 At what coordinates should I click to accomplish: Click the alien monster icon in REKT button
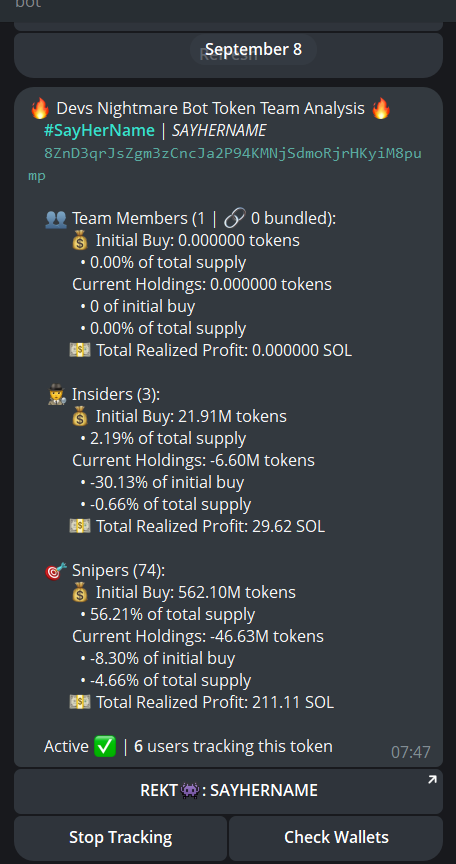190,791
